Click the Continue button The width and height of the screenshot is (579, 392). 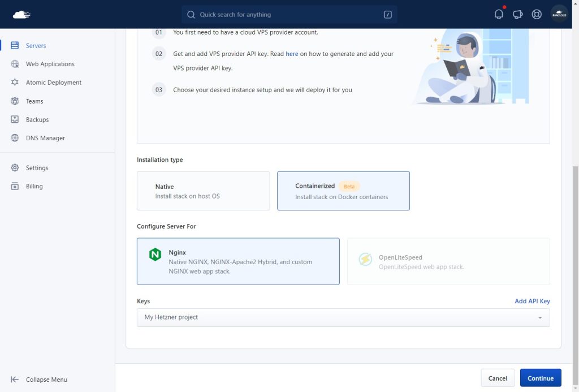coord(540,378)
